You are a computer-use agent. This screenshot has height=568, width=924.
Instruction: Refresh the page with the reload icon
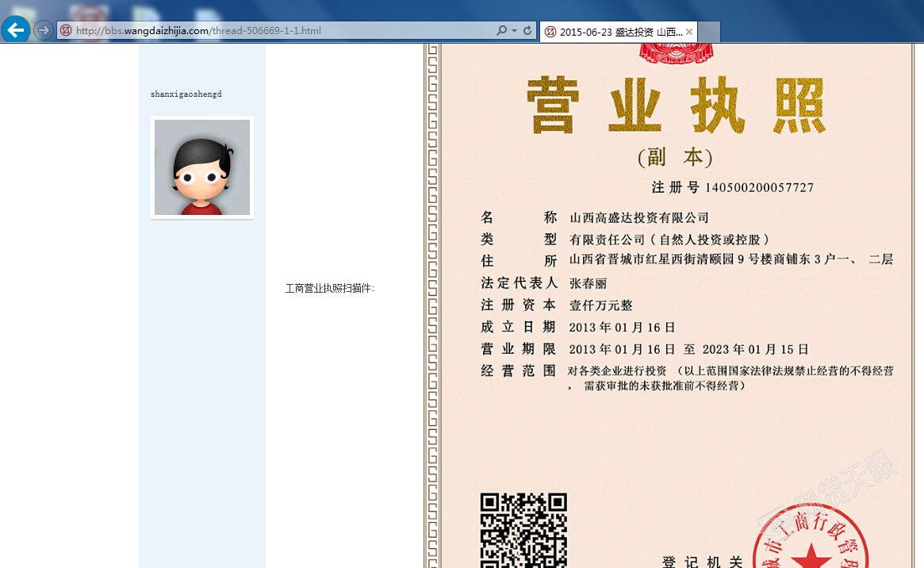(527, 31)
